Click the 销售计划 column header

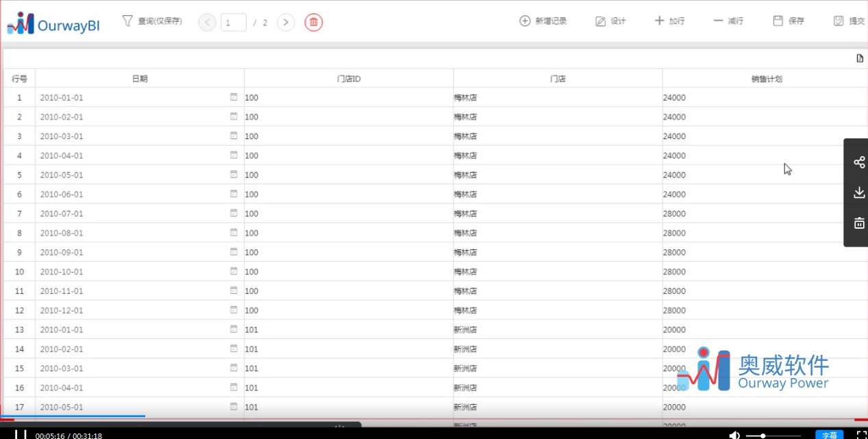(765, 79)
